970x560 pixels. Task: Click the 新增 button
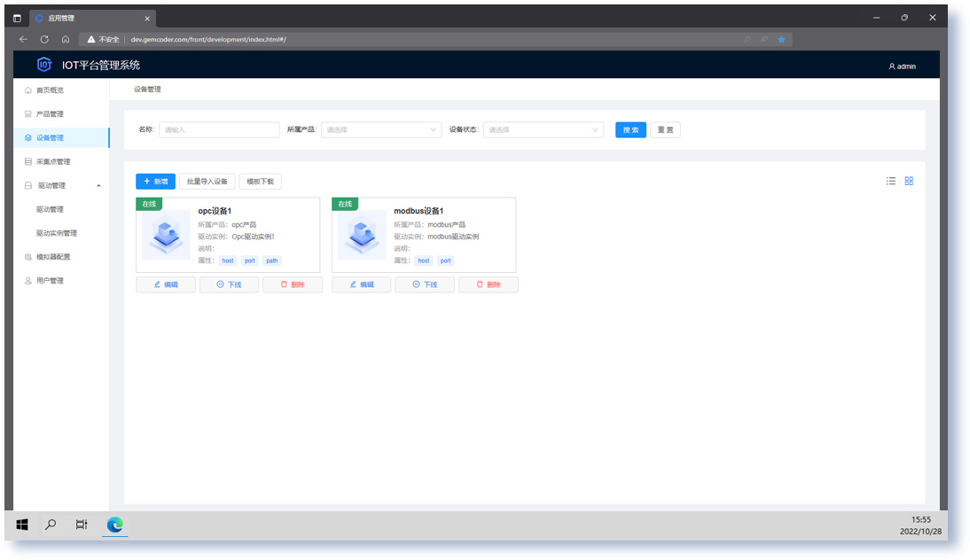tap(155, 181)
